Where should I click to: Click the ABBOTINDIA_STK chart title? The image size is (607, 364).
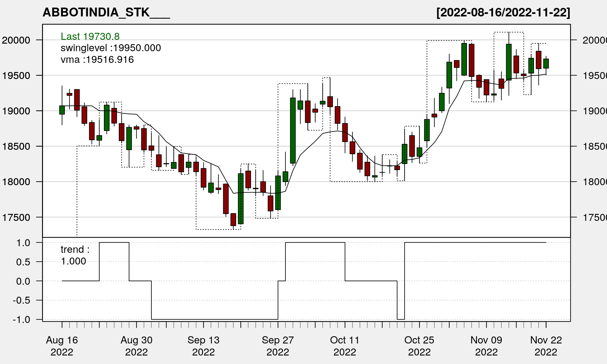pyautogui.click(x=106, y=13)
